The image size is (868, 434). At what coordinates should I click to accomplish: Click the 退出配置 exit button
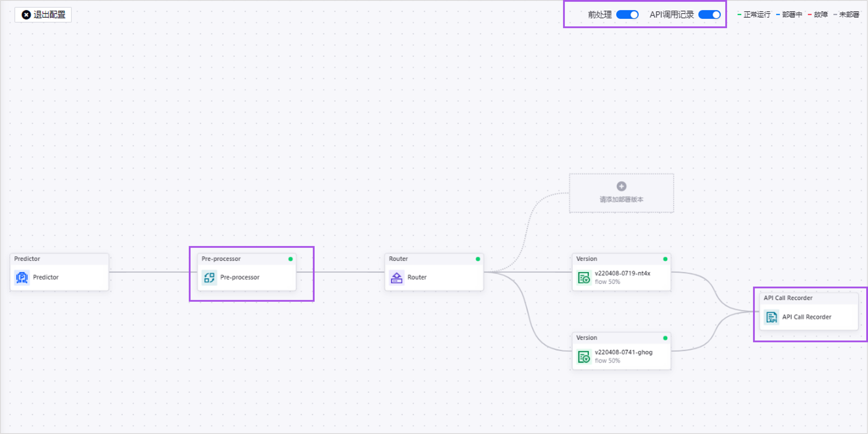44,15
